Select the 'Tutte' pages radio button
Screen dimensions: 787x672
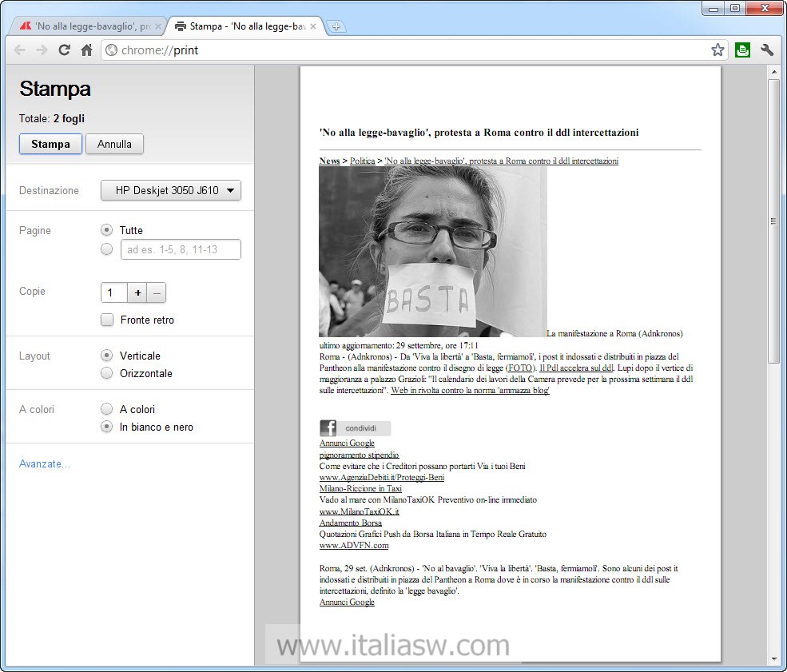pos(106,230)
